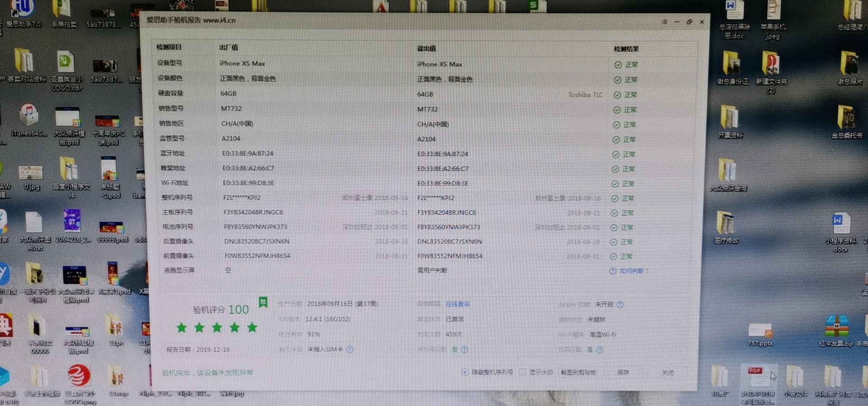The height and width of the screenshot is (406, 868).
Task: Select the 小程序资料.docx file
Action: click(x=840, y=232)
